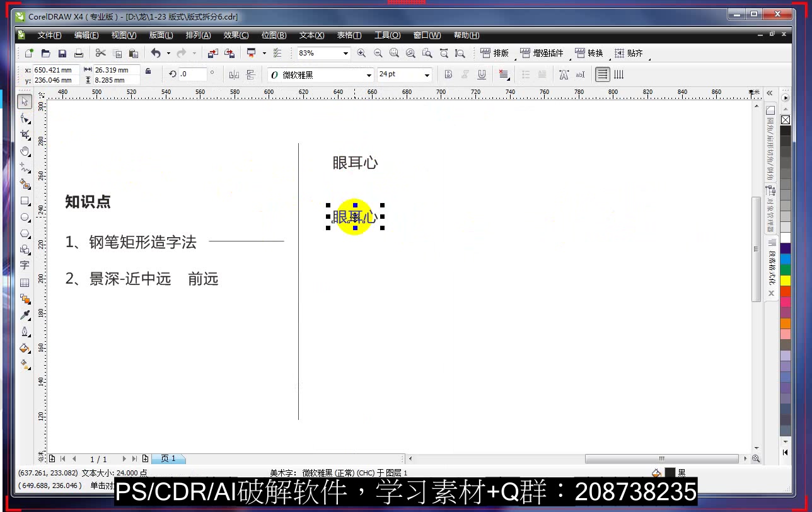This screenshot has height=512, width=812.
Task: Open the zoom level 83% dropdown
Action: pos(345,54)
